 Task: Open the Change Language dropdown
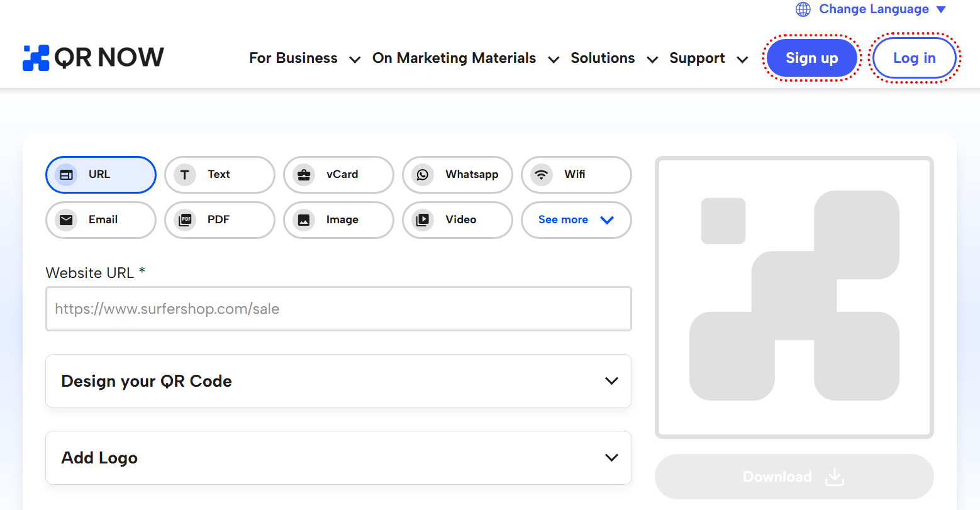coord(871,9)
